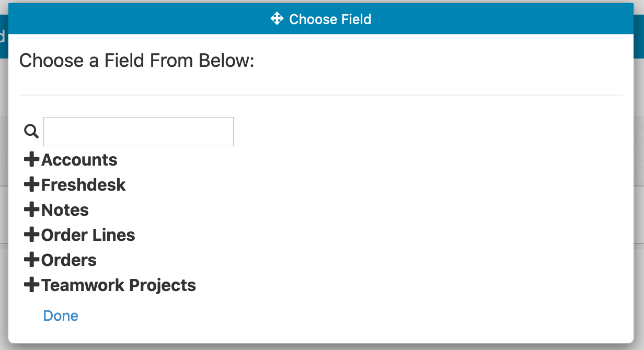Click the Done link
The width and height of the screenshot is (644, 350).
tap(61, 316)
